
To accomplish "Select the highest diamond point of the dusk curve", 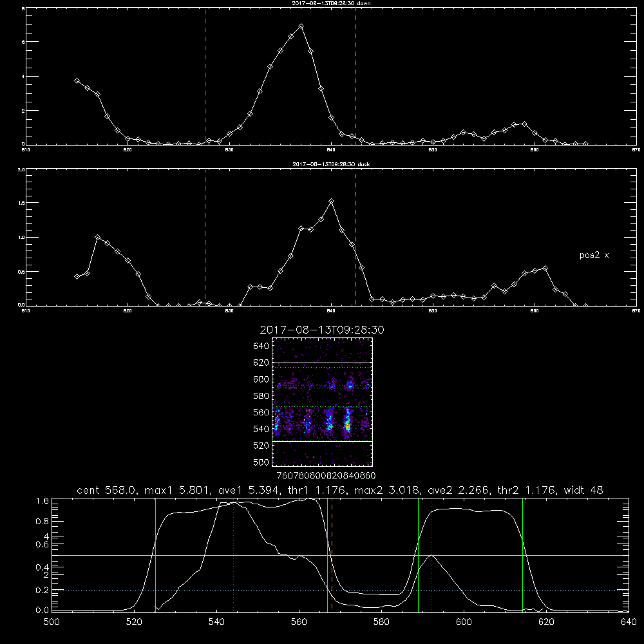I will click(x=332, y=201).
